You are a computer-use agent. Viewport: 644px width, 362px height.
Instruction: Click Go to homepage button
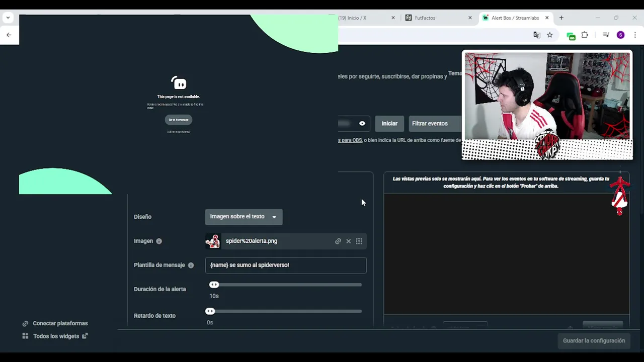pyautogui.click(x=179, y=120)
